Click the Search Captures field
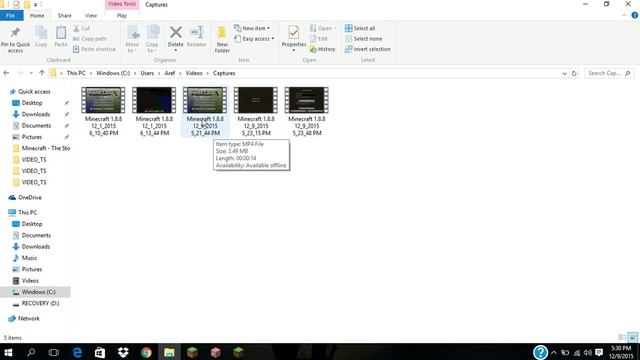Viewport: 640px width, 360px height. click(x=609, y=73)
